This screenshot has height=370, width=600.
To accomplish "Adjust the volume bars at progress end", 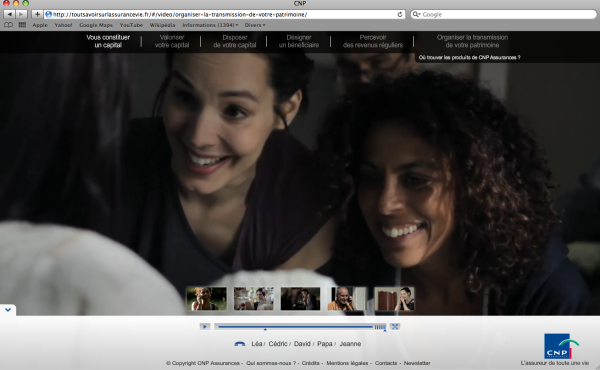I will pos(380,327).
